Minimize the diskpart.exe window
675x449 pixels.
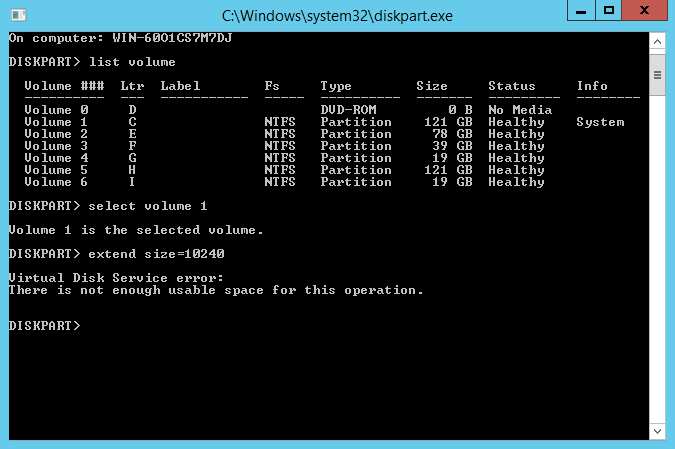(x=581, y=10)
